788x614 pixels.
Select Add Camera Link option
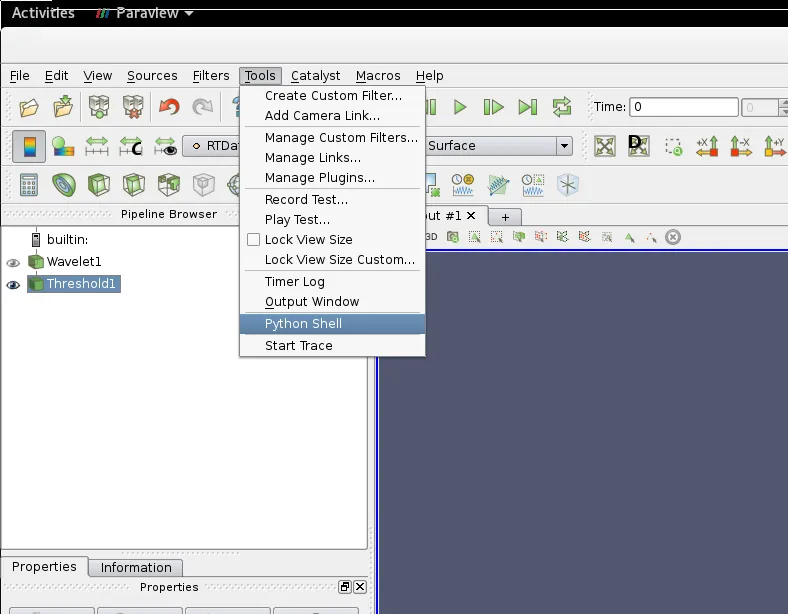(x=332, y=116)
